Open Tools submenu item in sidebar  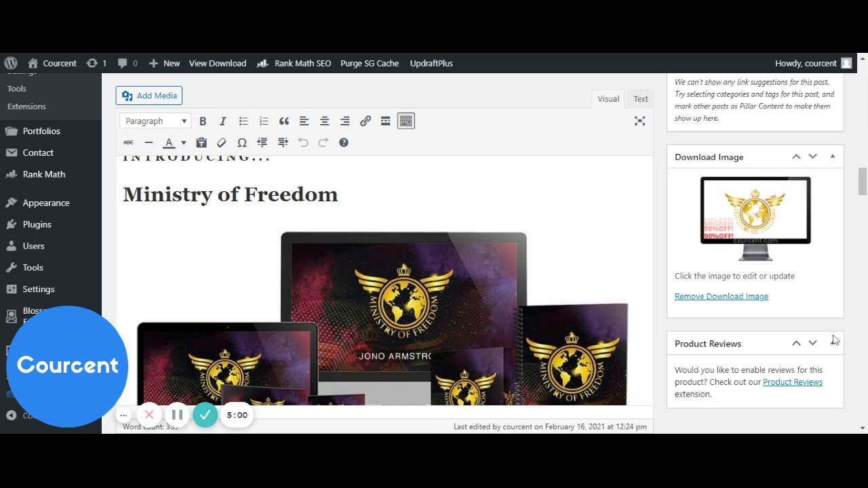coord(17,89)
